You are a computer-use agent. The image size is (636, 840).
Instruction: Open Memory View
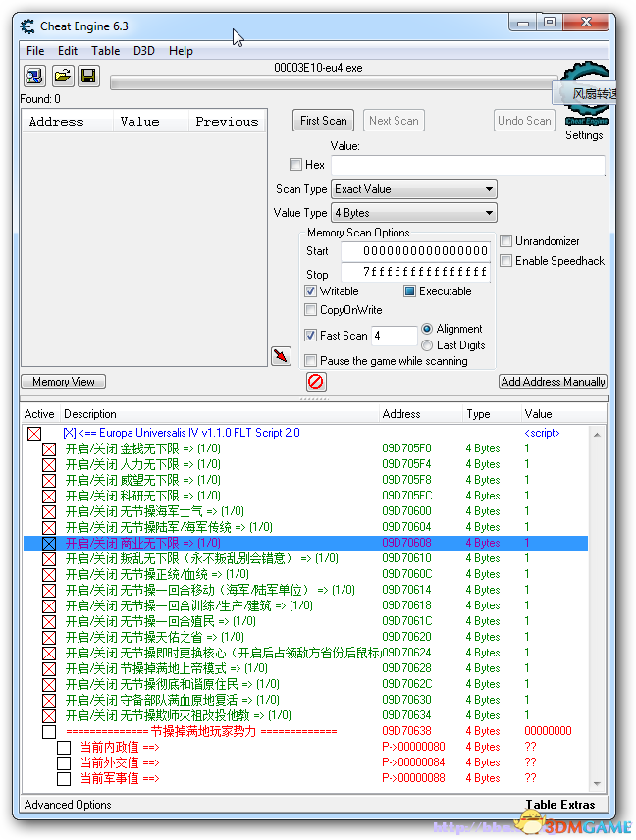point(63,382)
